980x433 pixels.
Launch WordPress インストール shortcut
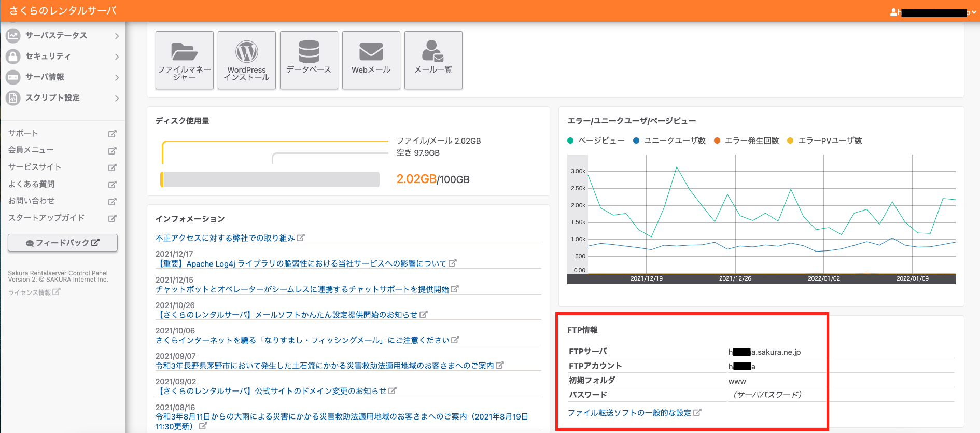click(x=247, y=60)
